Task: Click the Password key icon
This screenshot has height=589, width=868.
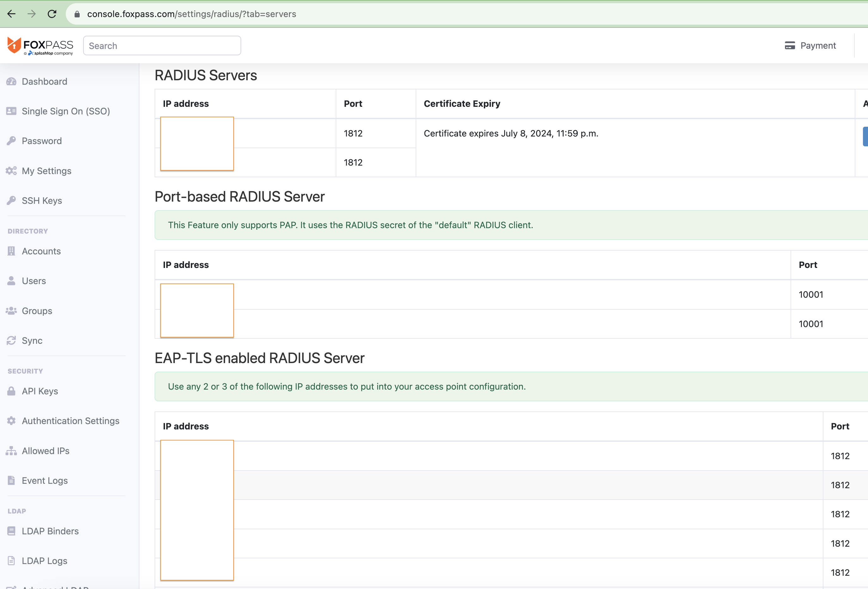Action: tap(11, 141)
